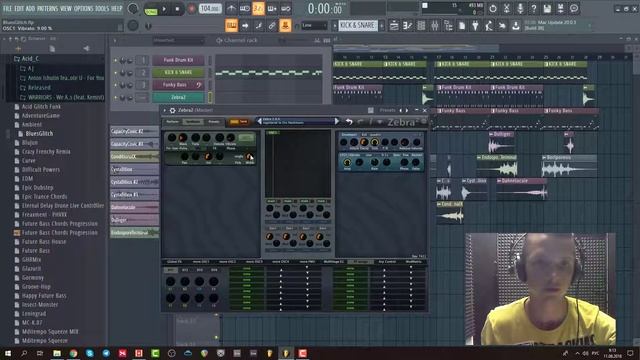The height and width of the screenshot is (360, 640).
Task: Open the FILE menu
Action: [x=7, y=9]
